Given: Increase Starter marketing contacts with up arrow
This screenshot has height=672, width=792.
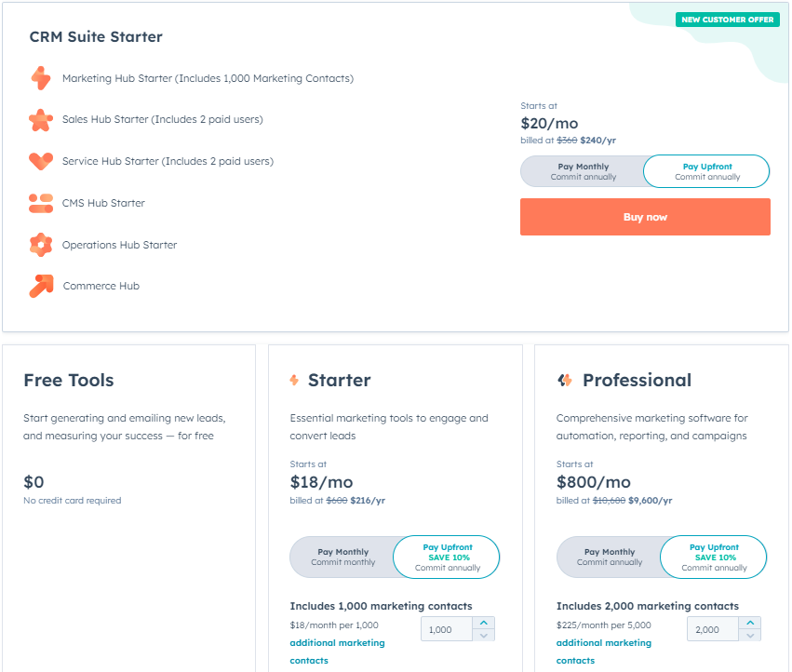Looking at the screenshot, I should click(483, 623).
